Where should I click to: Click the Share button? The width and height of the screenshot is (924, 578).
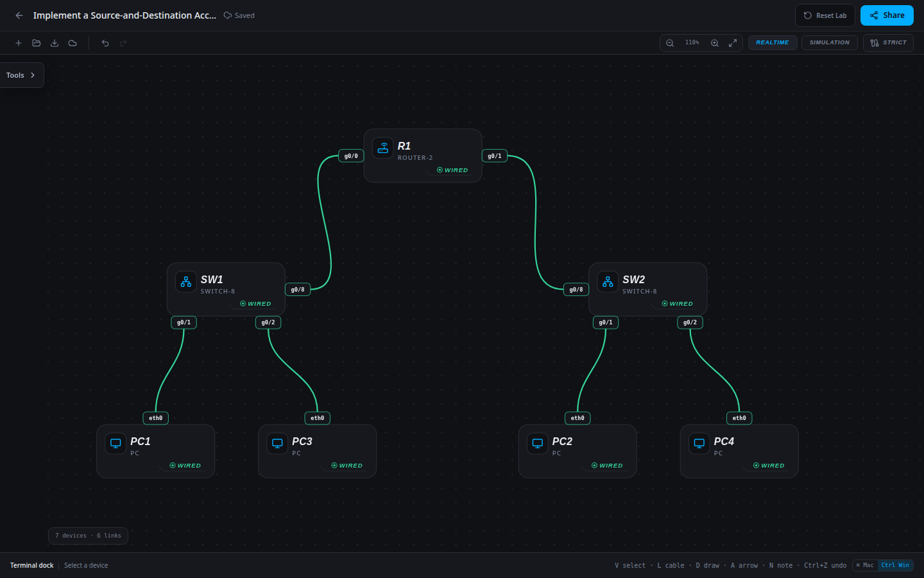[887, 15]
